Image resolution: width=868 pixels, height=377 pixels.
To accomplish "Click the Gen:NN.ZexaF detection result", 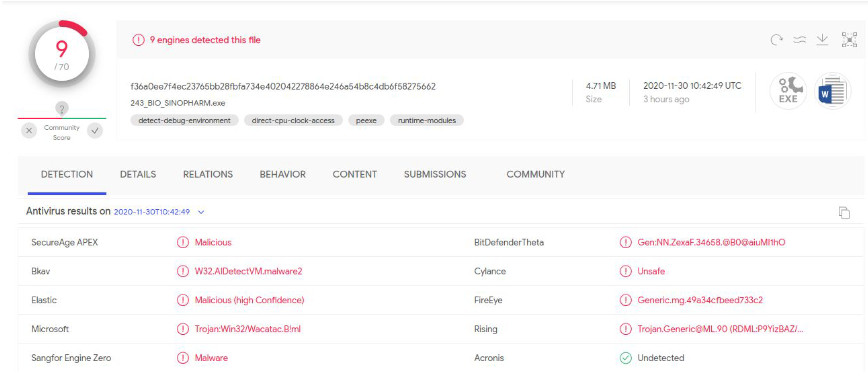I will tap(711, 242).
